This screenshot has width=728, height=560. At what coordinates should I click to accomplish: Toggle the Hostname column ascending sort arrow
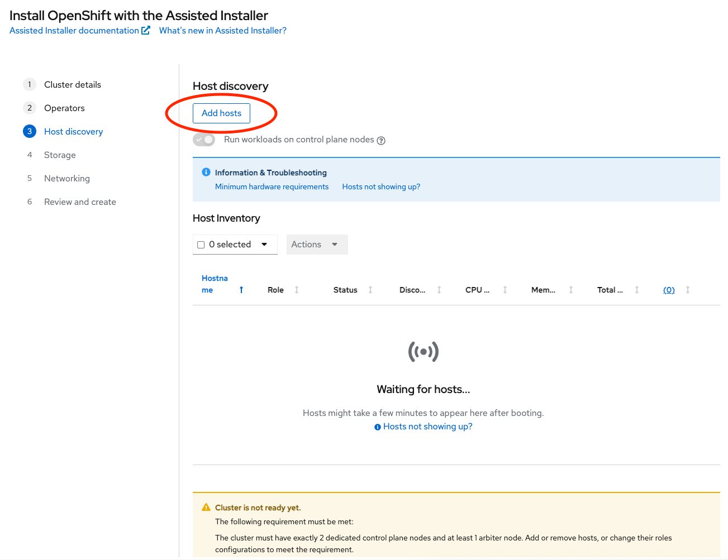pyautogui.click(x=240, y=289)
